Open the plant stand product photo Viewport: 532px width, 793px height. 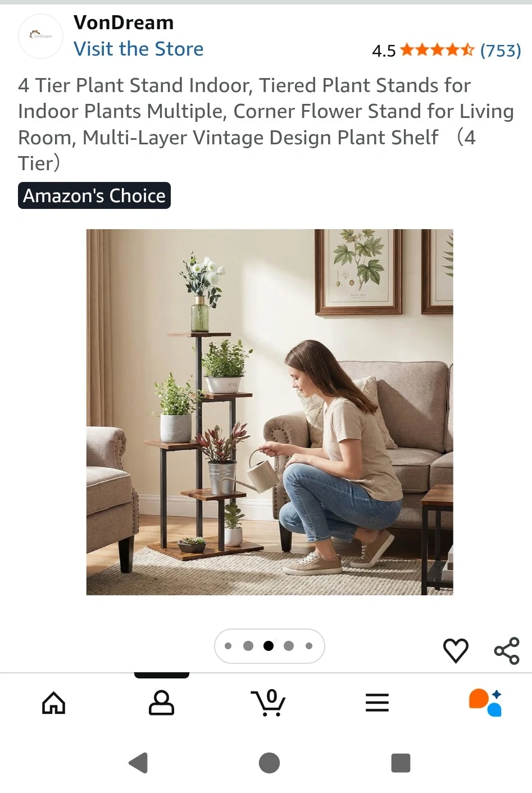270,412
